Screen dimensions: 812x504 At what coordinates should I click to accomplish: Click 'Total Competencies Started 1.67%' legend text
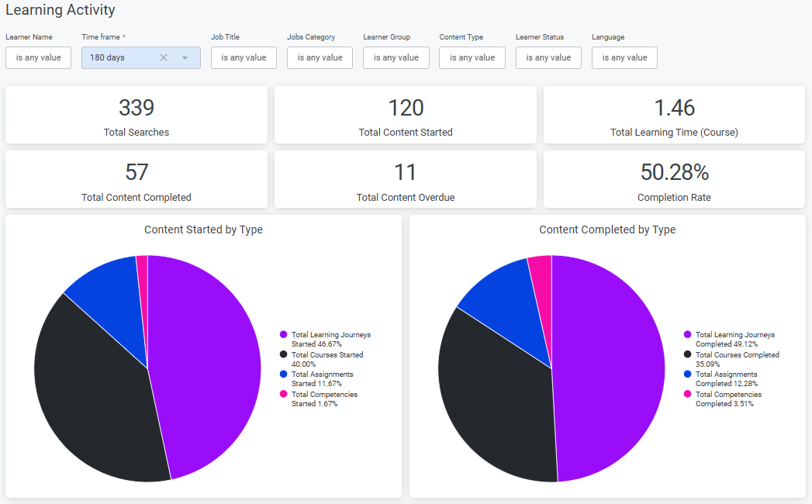(324, 399)
